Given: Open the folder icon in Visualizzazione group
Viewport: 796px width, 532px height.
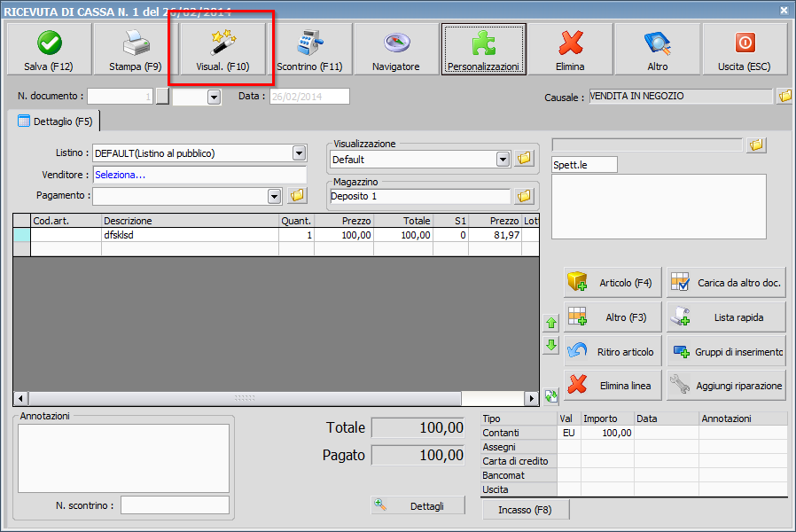Looking at the screenshot, I should [524, 159].
